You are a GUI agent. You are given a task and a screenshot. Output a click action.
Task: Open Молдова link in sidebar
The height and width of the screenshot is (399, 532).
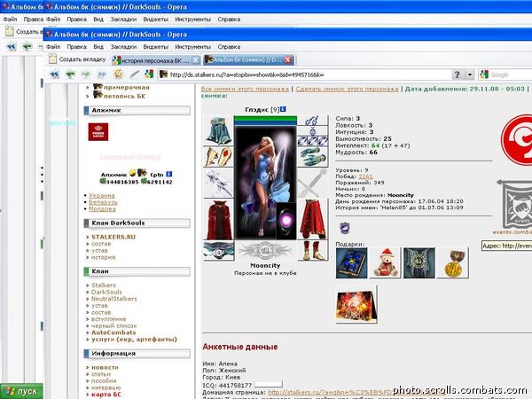point(102,209)
